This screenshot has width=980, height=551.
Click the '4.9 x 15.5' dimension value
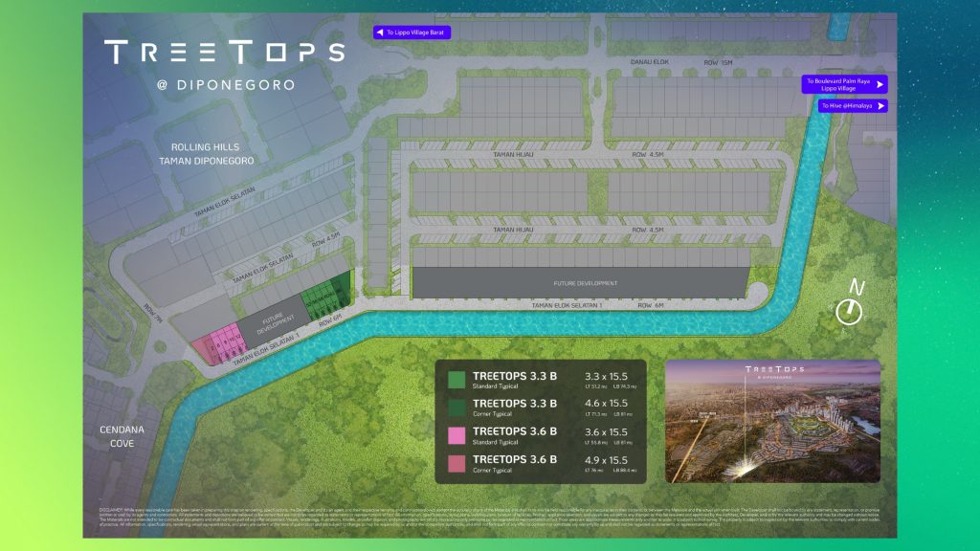[x=606, y=460]
